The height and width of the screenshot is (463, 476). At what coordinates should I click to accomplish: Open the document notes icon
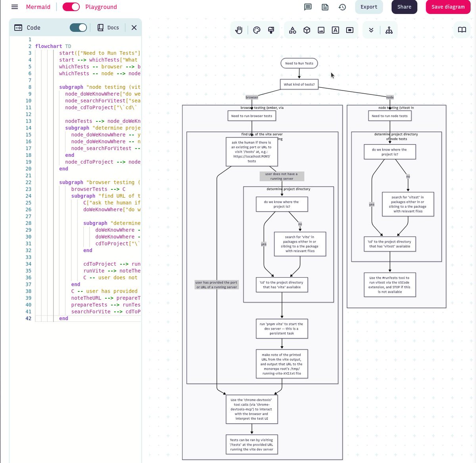coord(325,7)
